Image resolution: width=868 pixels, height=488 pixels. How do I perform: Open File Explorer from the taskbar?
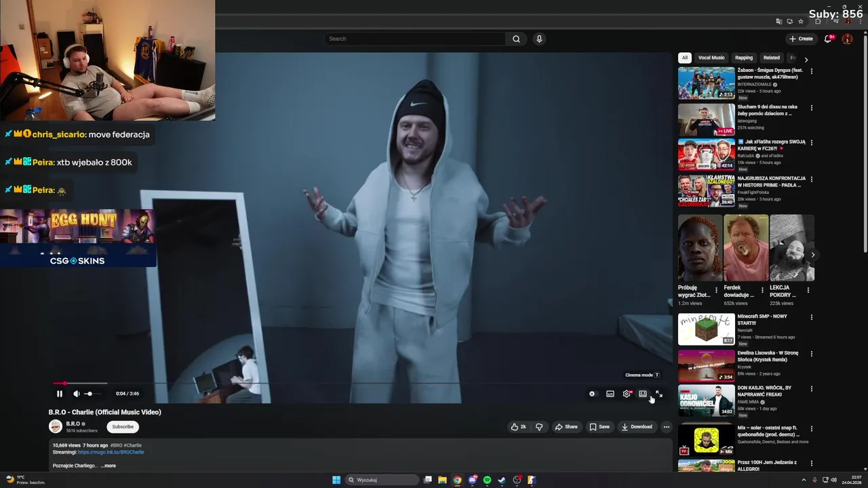442,480
